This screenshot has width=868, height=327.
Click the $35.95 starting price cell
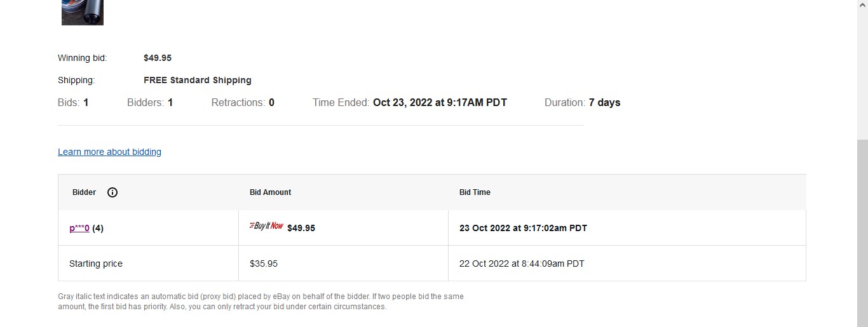coord(264,264)
